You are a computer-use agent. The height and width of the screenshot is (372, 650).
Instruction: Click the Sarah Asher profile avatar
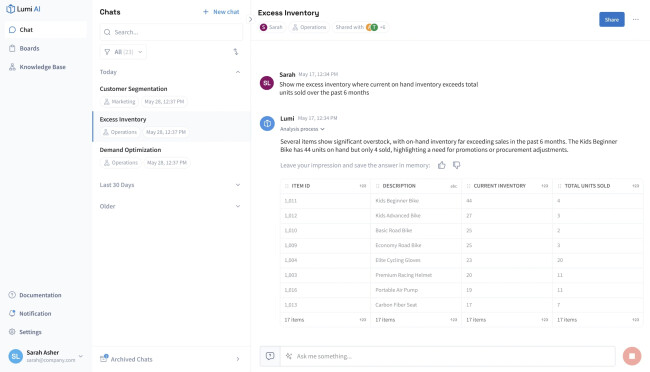click(x=16, y=356)
